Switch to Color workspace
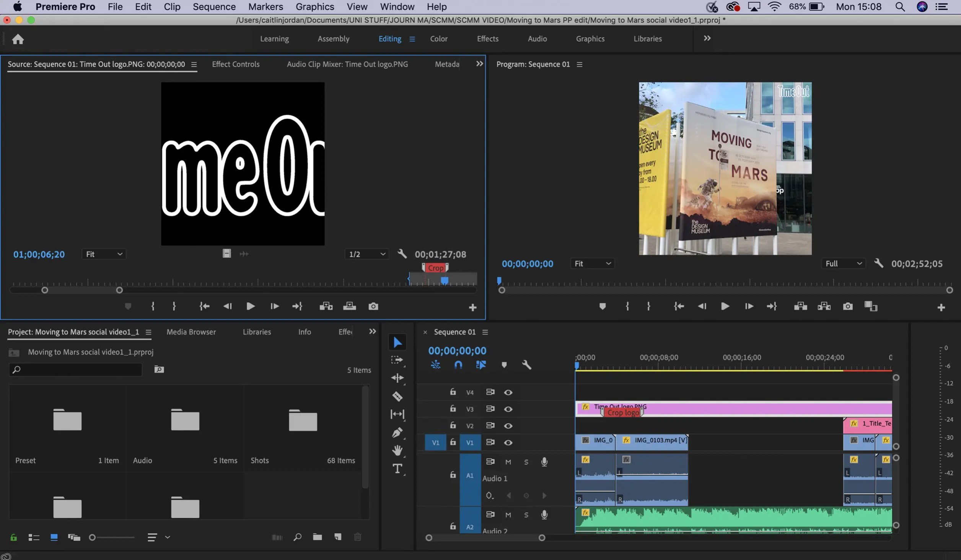This screenshot has width=961, height=560. 438,39
